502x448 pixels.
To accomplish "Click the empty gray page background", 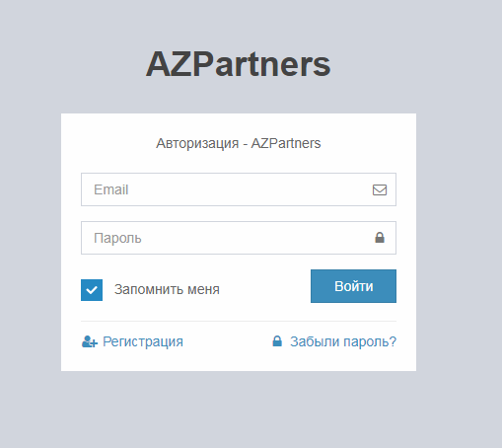I will pyautogui.click(x=461, y=230).
